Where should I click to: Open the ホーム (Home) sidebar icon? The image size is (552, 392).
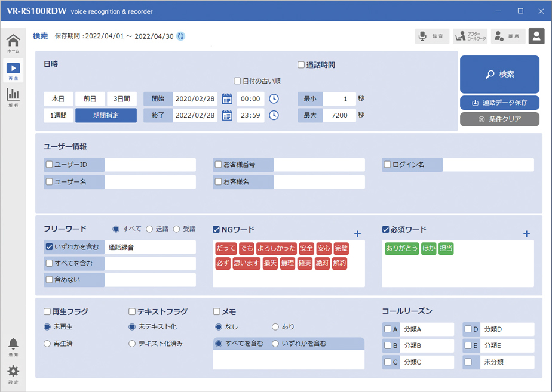pos(13,42)
